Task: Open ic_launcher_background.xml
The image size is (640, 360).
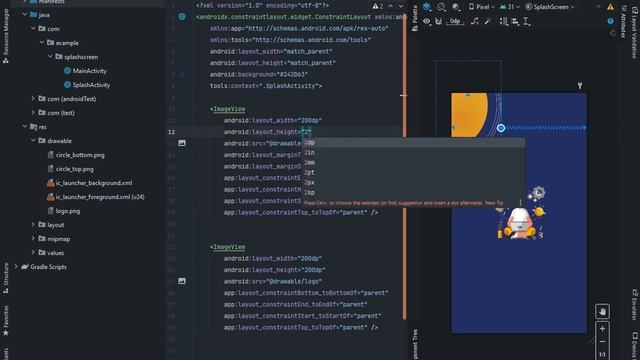Action: [x=89, y=183]
